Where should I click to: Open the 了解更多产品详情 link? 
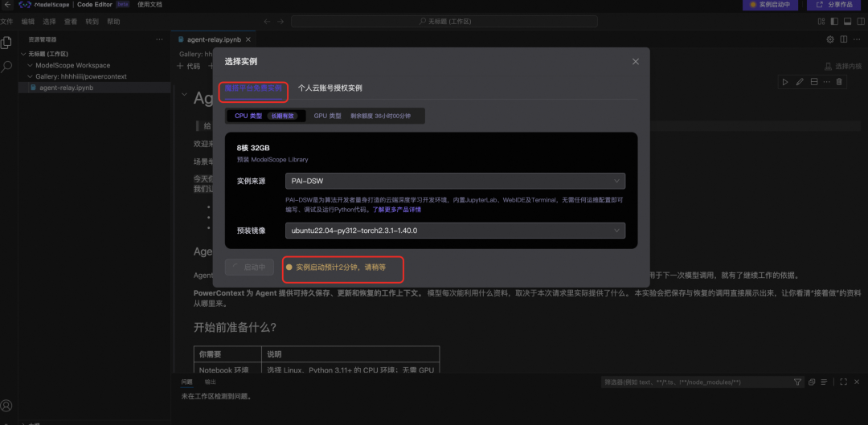396,210
